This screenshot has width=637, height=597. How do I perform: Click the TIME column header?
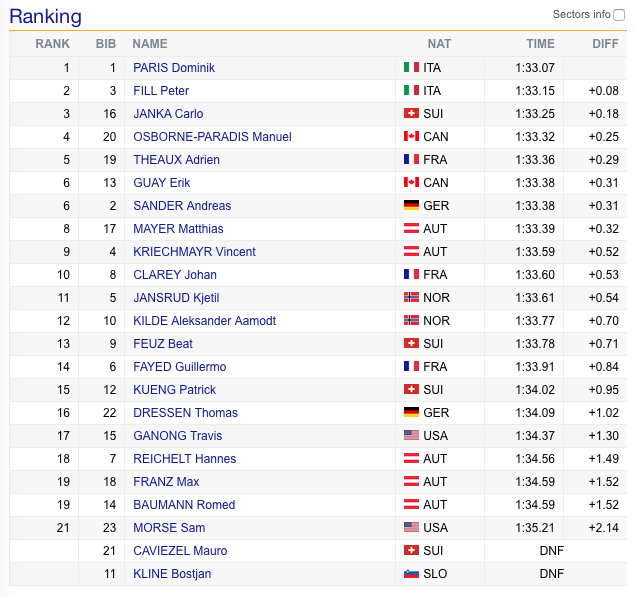[x=540, y=44]
